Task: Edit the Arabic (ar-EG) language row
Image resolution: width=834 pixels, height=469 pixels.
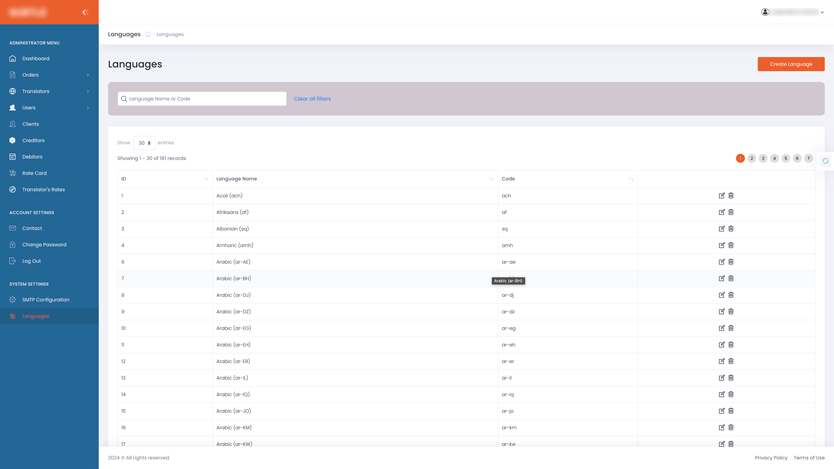Action: [721, 328]
